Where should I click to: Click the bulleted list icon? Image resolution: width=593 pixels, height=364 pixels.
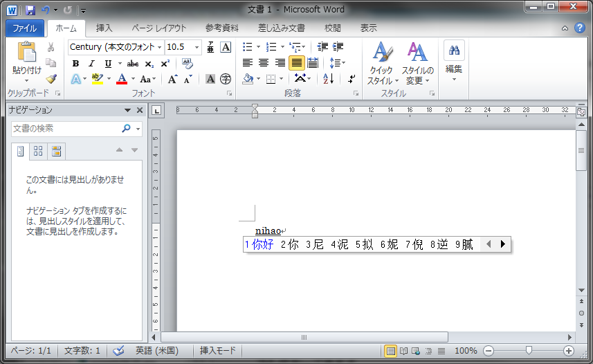click(248, 47)
